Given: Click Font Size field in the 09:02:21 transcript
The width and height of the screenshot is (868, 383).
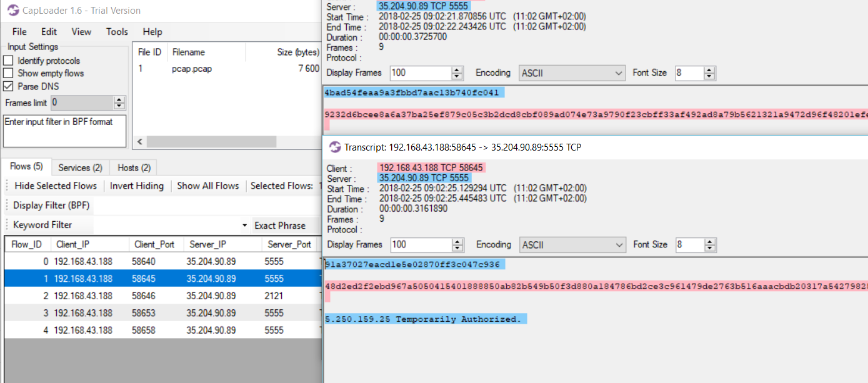Looking at the screenshot, I should (x=689, y=73).
